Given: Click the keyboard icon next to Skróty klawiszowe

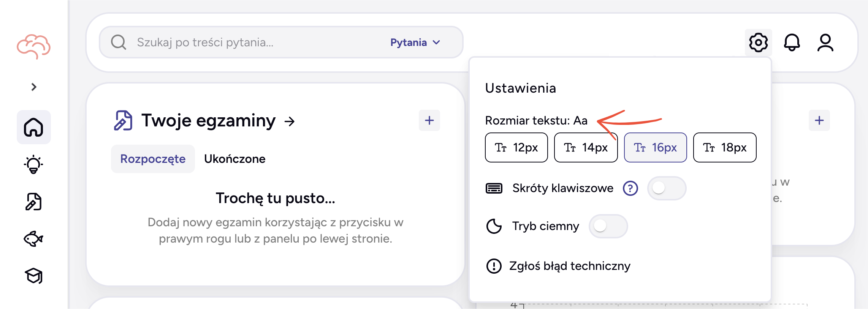Looking at the screenshot, I should click(494, 188).
